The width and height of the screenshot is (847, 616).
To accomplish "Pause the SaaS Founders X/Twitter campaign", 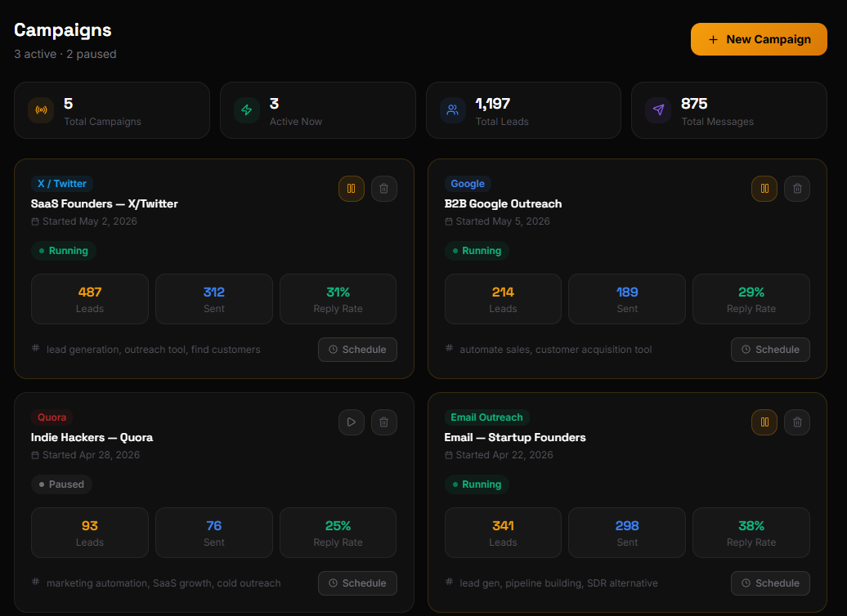I will point(351,189).
